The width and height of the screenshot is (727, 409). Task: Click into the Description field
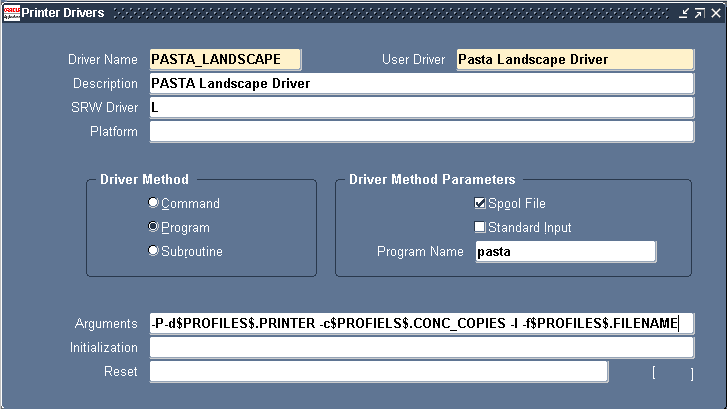pos(421,83)
